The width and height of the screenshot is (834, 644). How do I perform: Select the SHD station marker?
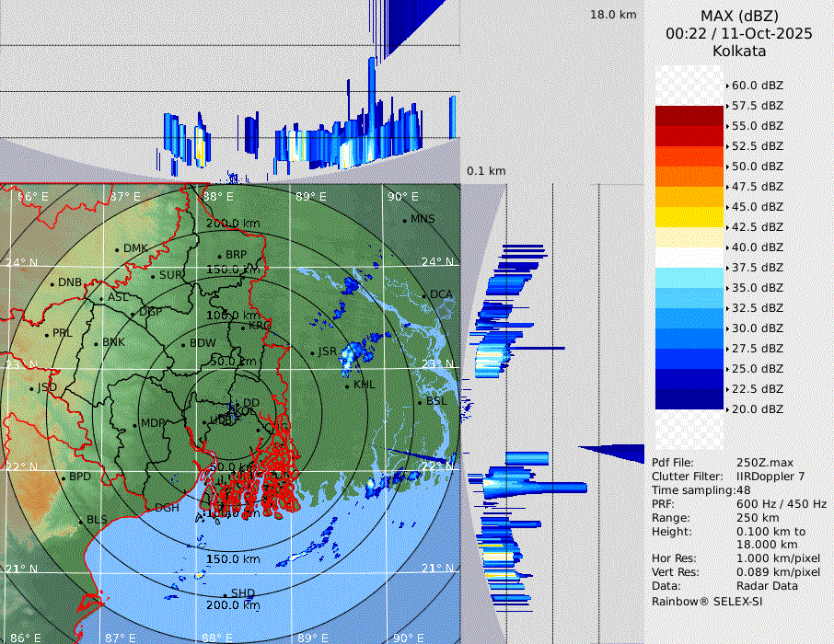pos(226,594)
